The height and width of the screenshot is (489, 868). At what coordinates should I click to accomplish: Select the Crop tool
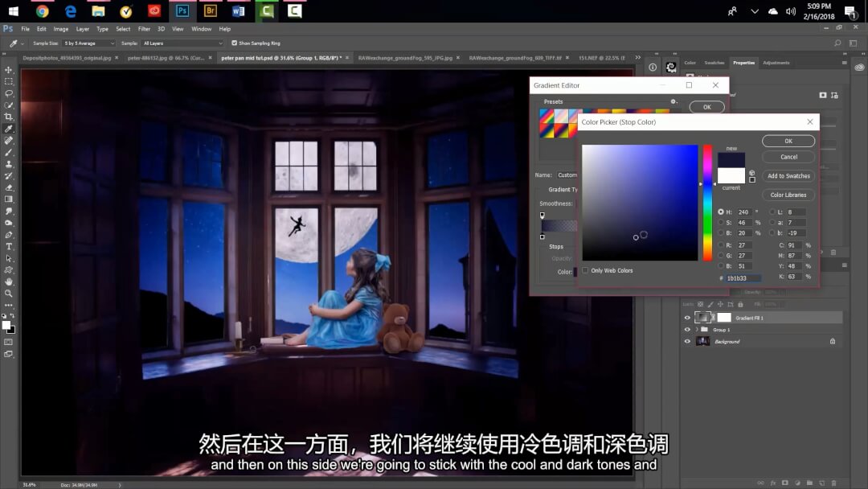click(8, 117)
